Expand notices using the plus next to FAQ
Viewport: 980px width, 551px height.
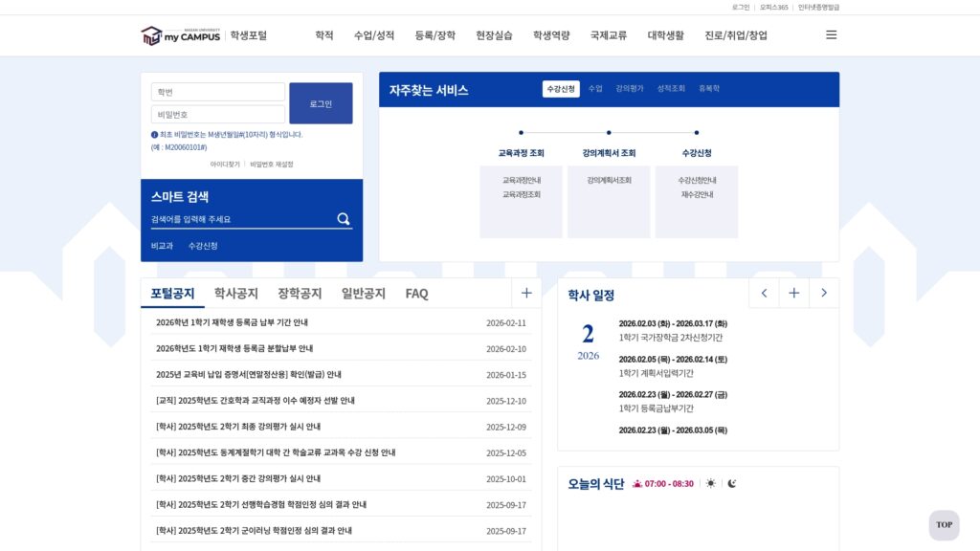click(525, 293)
